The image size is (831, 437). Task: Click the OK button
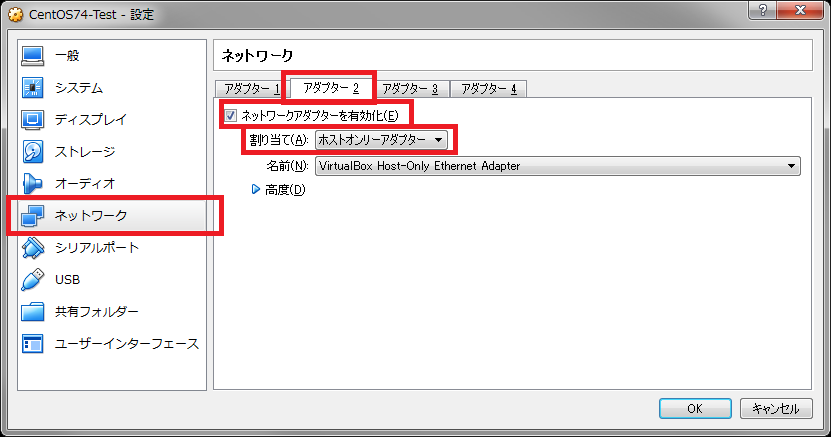coord(695,408)
